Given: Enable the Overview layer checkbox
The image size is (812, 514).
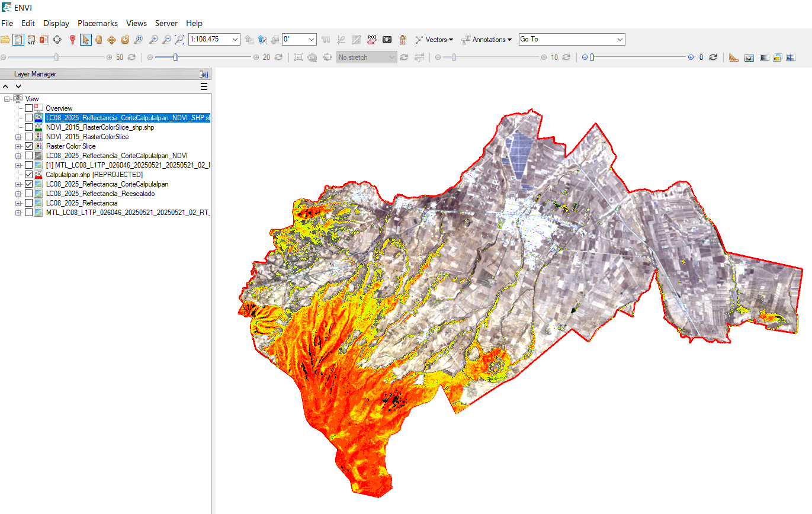Looking at the screenshot, I should 28,108.
